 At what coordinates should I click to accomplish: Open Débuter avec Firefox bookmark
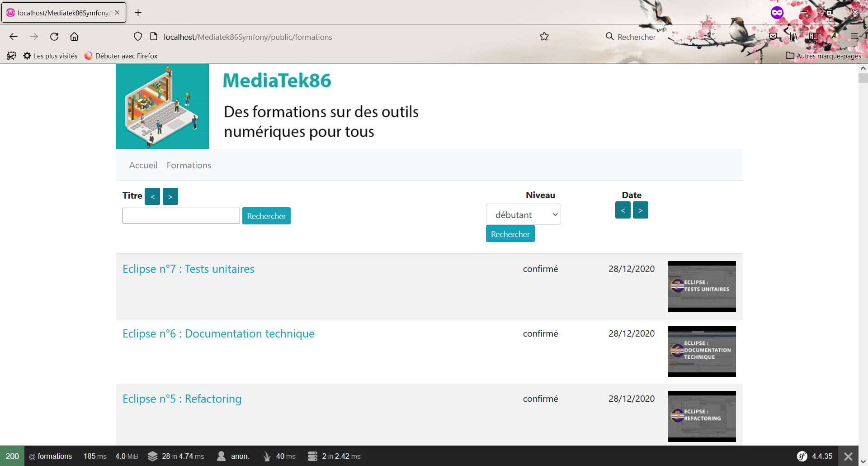click(121, 56)
